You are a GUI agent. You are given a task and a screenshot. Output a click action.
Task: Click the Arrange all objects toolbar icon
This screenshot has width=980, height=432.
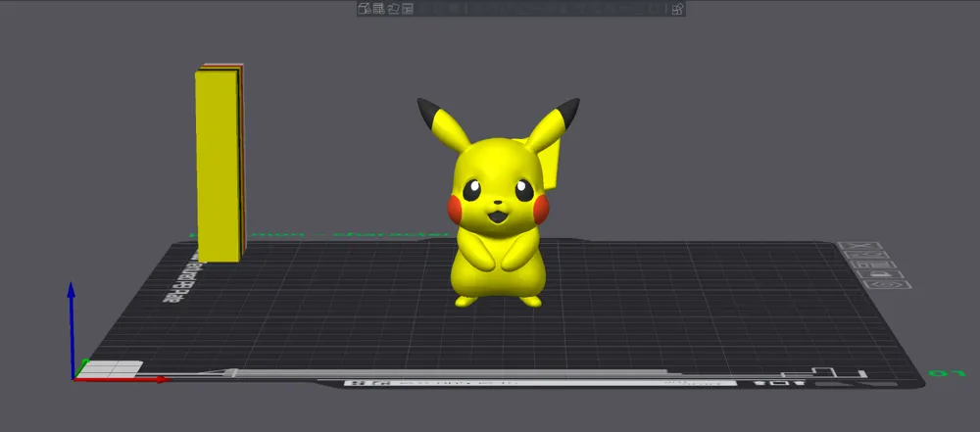(x=408, y=9)
